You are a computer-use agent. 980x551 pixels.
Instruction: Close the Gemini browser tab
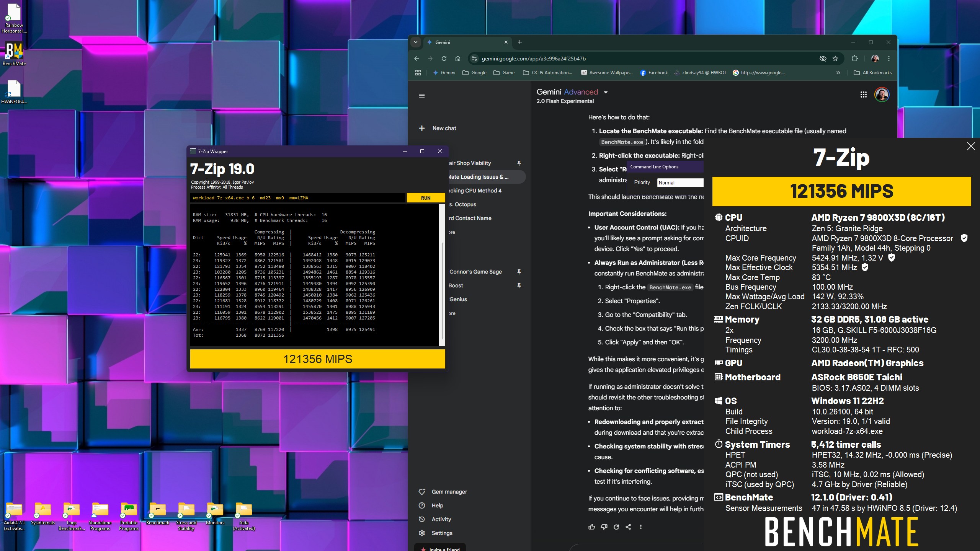[506, 42]
